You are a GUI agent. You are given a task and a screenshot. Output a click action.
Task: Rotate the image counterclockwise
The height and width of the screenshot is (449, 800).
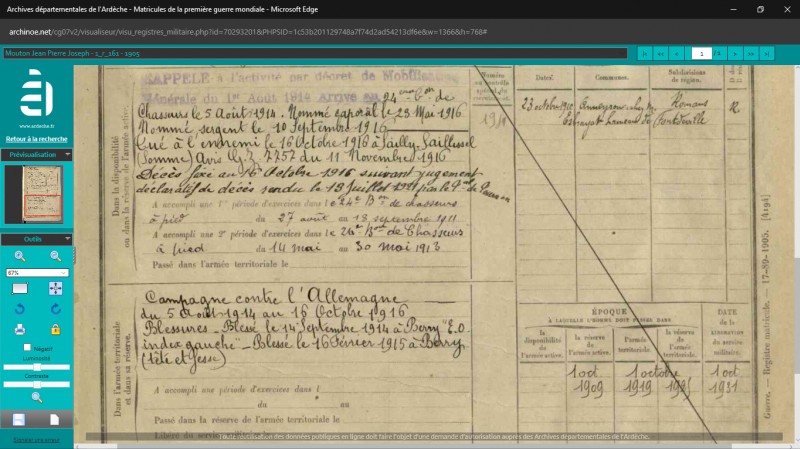coord(19,309)
